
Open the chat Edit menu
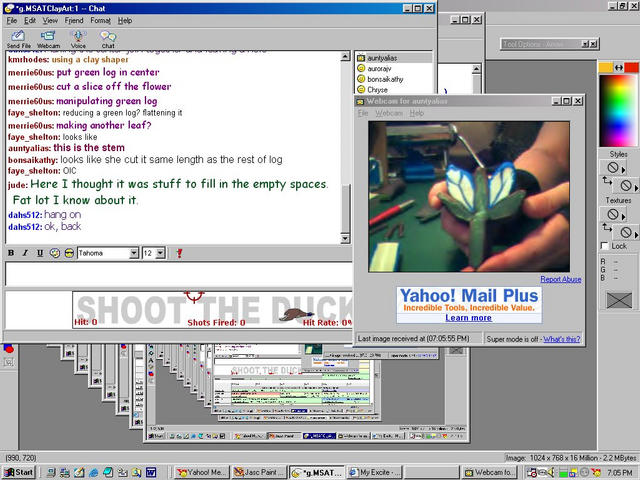coord(30,20)
